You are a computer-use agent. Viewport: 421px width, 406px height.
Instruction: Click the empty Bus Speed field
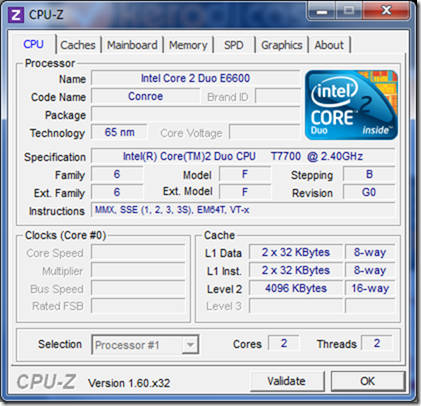(138, 288)
